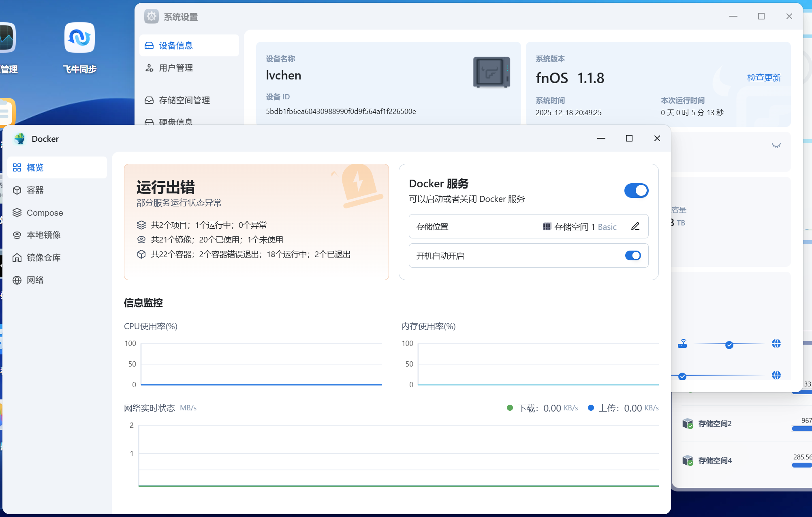
Task: Click the Docker whale logo icon
Action: [x=19, y=139]
